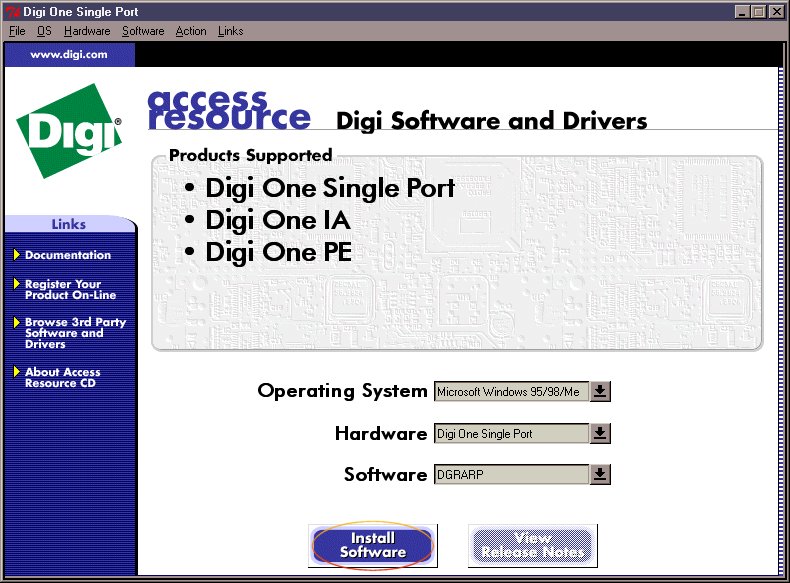
Task: Click yellow arrow beside Register Your Product
Action: 17,284
